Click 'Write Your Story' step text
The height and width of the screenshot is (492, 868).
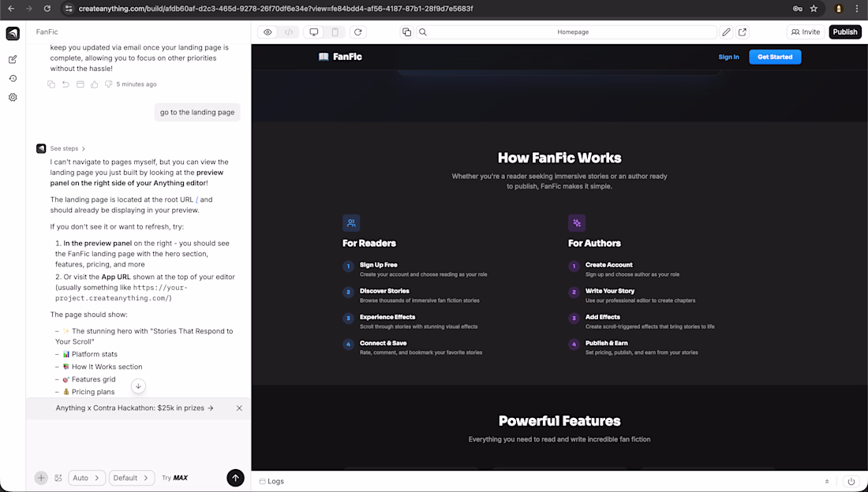(610, 291)
